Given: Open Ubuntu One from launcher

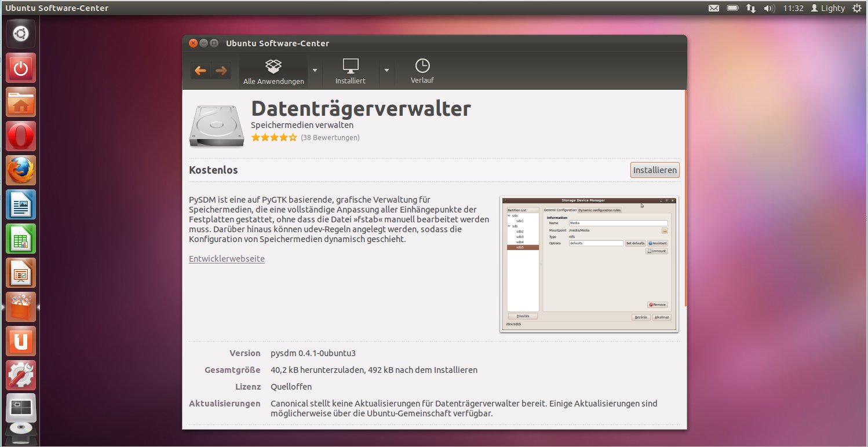Looking at the screenshot, I should tap(21, 342).
